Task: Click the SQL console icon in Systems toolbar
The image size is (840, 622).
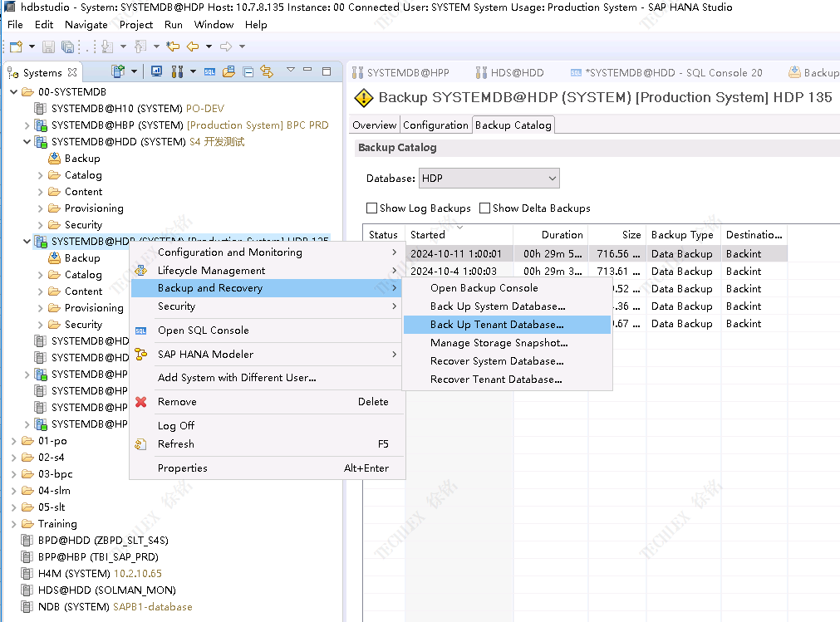Action: [x=209, y=72]
